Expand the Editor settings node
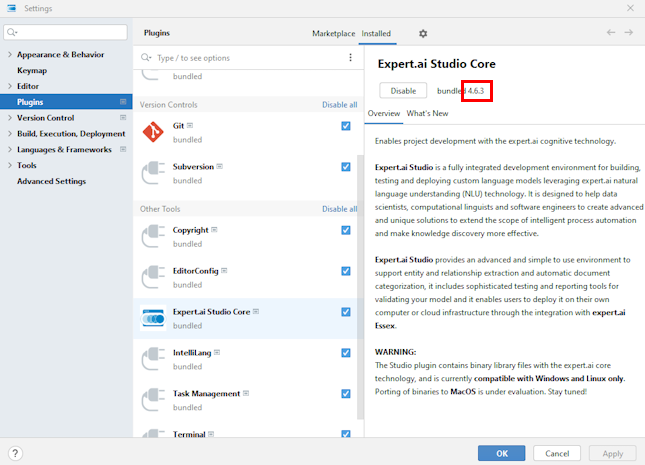Screen dimensions: 645x465 [9, 87]
